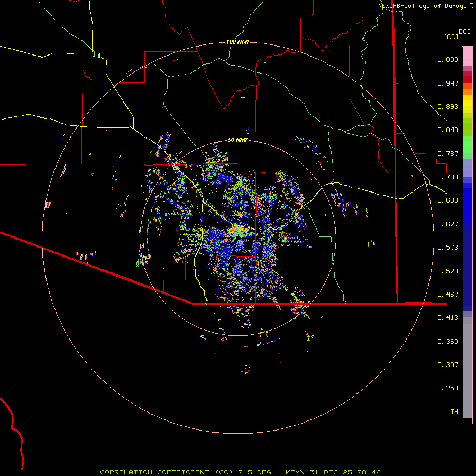The height and width of the screenshot is (476, 476).
Task: Click the 0.733 scale value
Action: click(x=448, y=177)
